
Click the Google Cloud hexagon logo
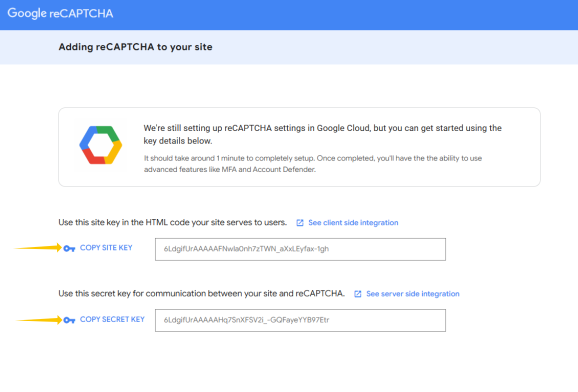pyautogui.click(x=100, y=145)
